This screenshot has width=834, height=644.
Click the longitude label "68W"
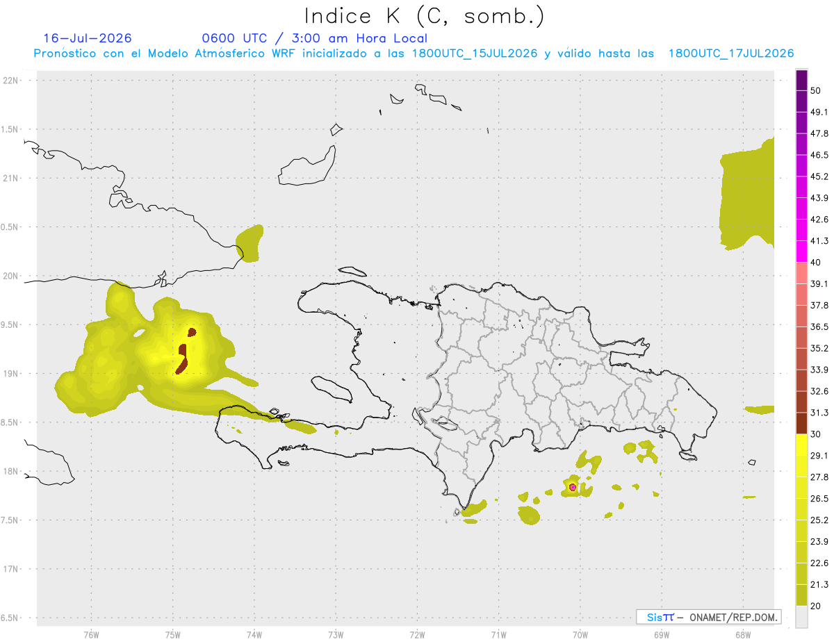pos(742,636)
